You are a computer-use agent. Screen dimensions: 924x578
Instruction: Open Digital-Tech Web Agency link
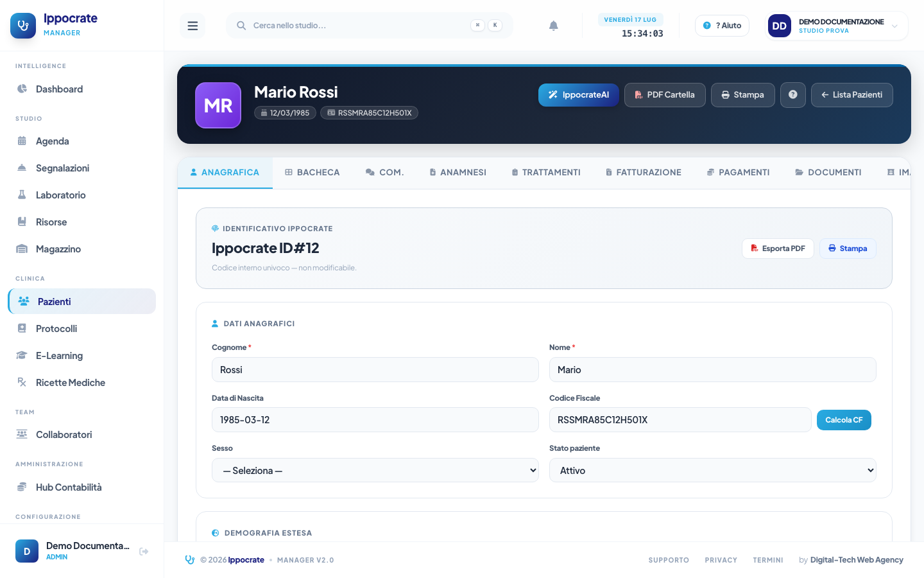point(857,560)
